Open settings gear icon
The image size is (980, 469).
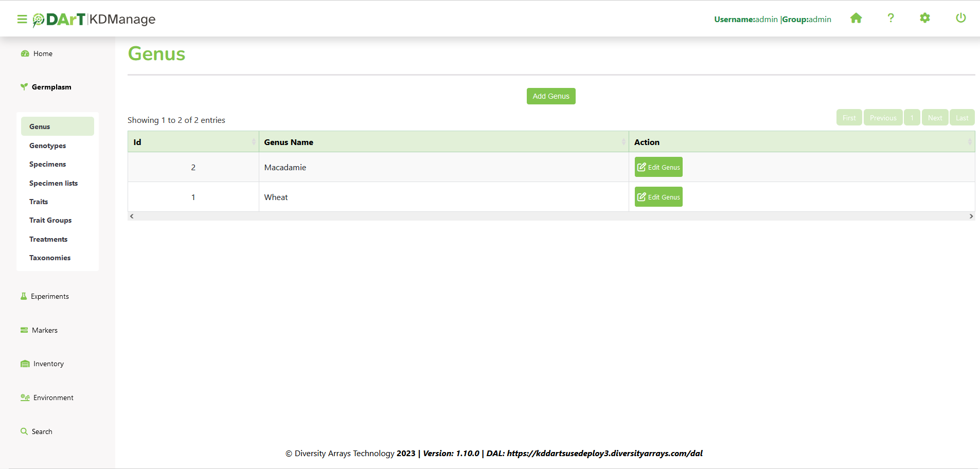click(925, 19)
